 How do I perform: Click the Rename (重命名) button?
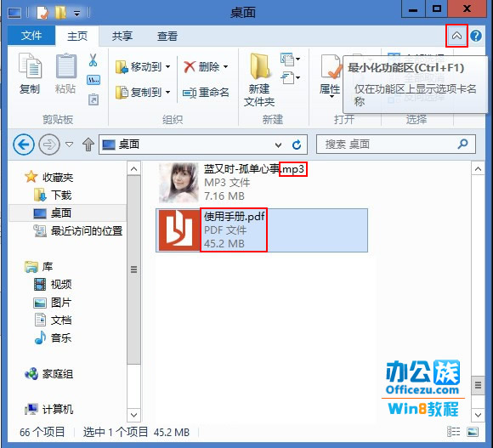pyautogui.click(x=206, y=93)
